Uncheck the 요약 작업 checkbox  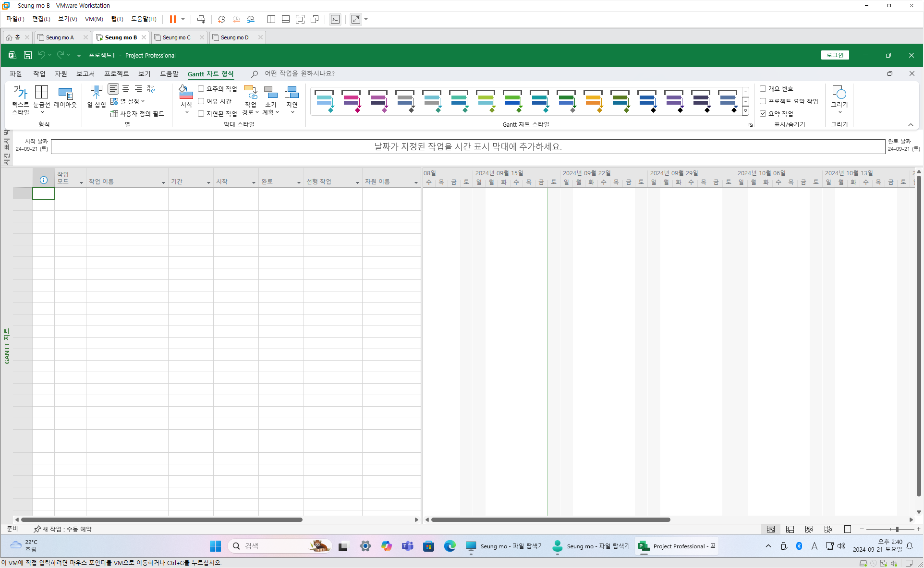pos(763,114)
